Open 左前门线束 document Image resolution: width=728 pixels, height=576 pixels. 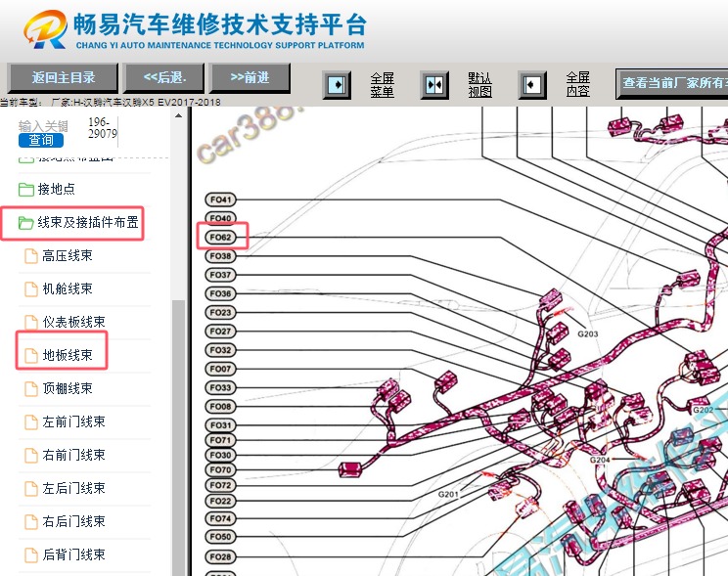pyautogui.click(x=73, y=421)
